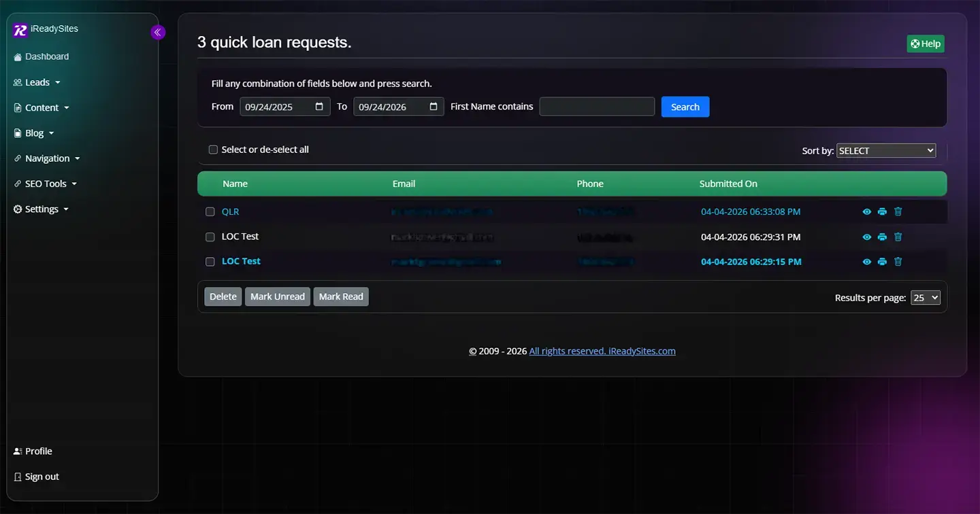This screenshot has height=514, width=980.
Task: Open the From date calendar picker icon
Action: 320,107
